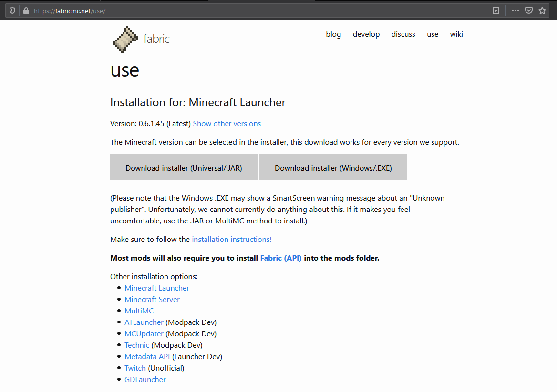Click the padlock site security icon

(x=26, y=10)
